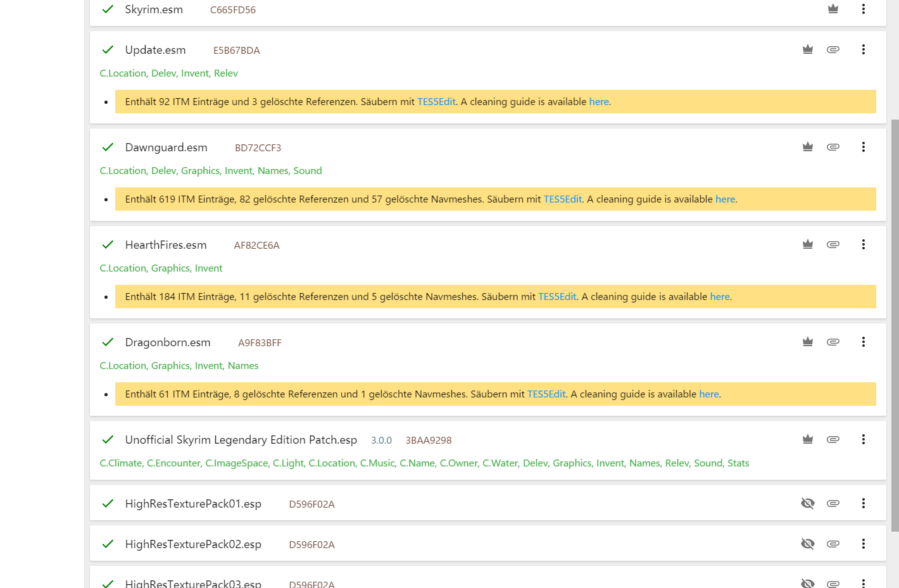Click the crown icon on Unofficial Skyrim Legendary Patch

[808, 439]
